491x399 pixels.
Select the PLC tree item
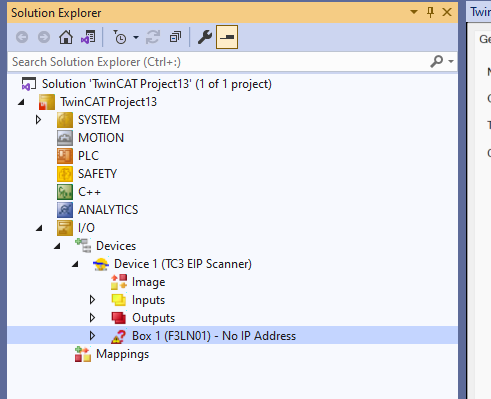tap(88, 156)
